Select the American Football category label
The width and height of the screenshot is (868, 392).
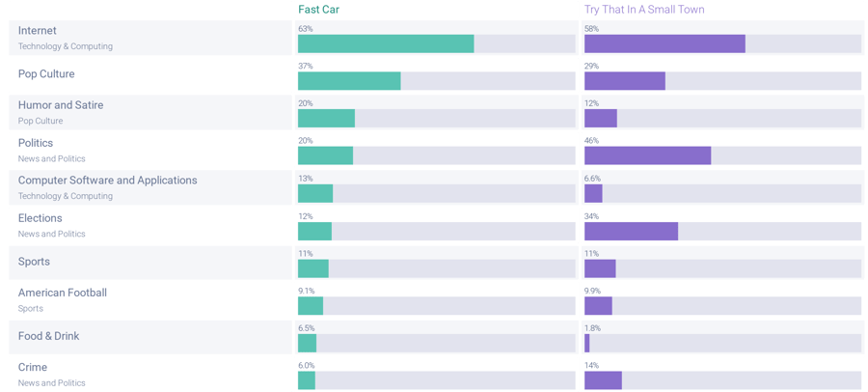coord(63,293)
